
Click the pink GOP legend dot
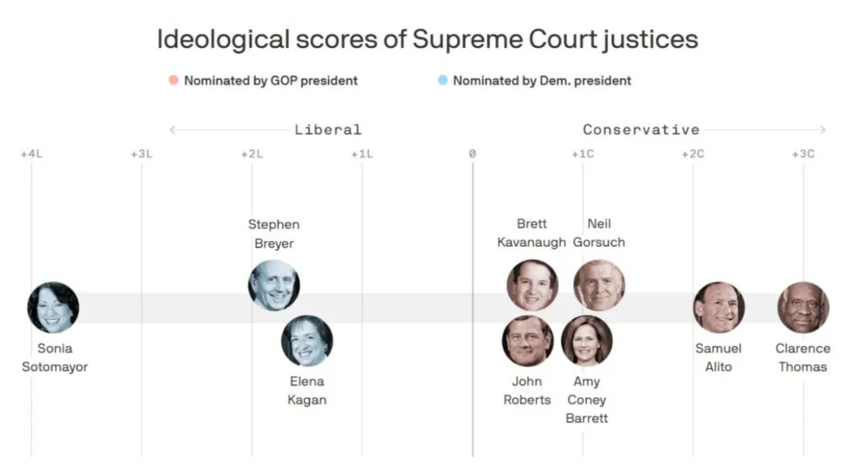coord(174,80)
